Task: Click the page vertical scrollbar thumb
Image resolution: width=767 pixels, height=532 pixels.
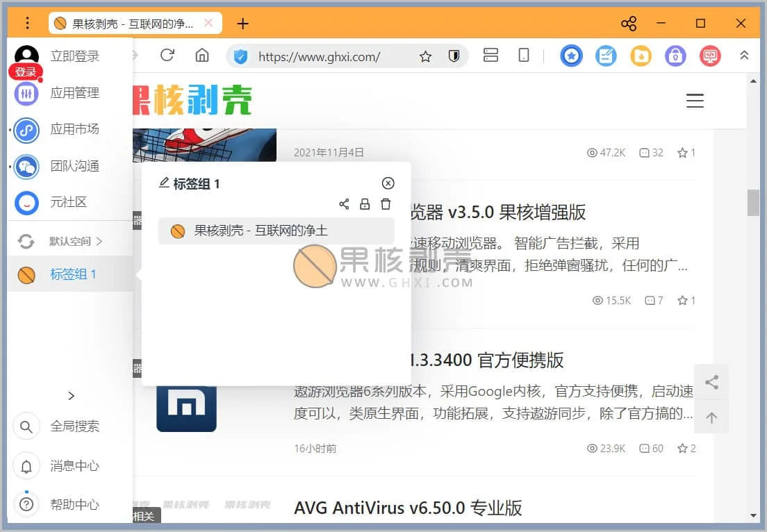Action: [753, 202]
